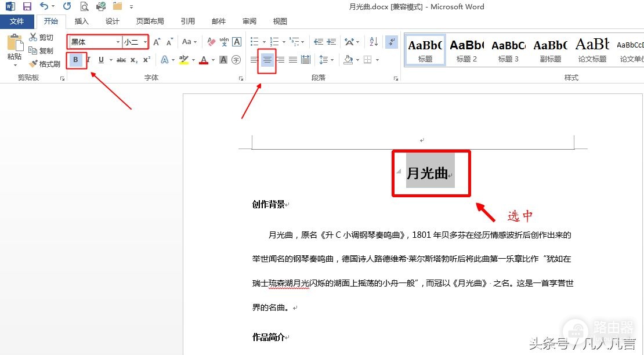This screenshot has height=355, width=644.
Task: Undo the last action
Action: 44,6
